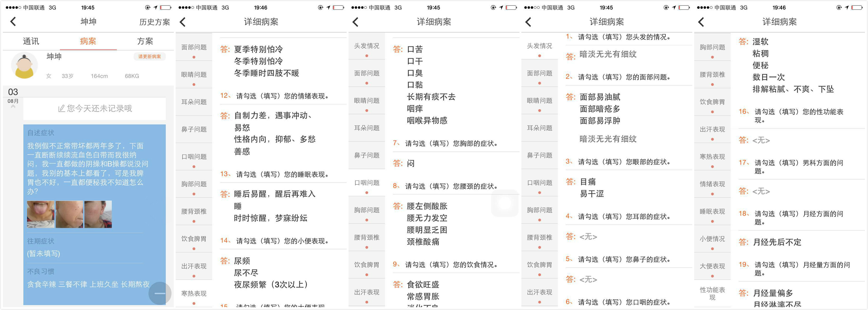Tap question 17、请勾选男科方面的问题

tap(791, 166)
